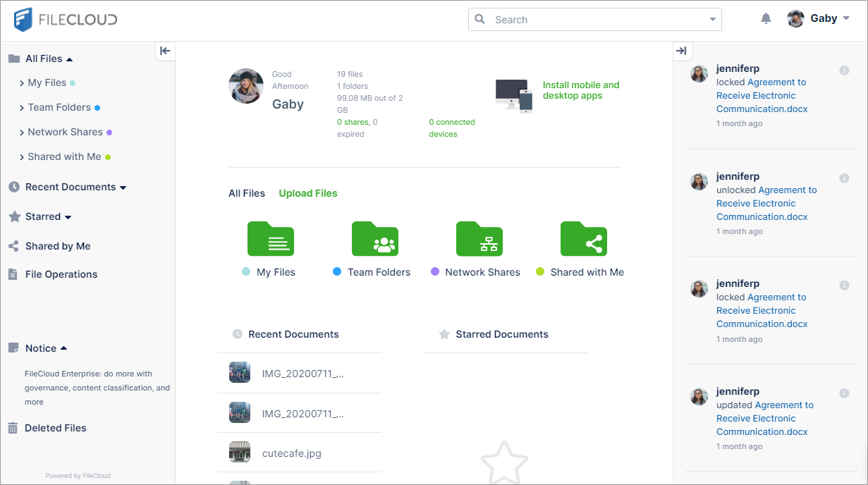Open the green Shared with Me folder icon
868x485 pixels.
pos(583,239)
